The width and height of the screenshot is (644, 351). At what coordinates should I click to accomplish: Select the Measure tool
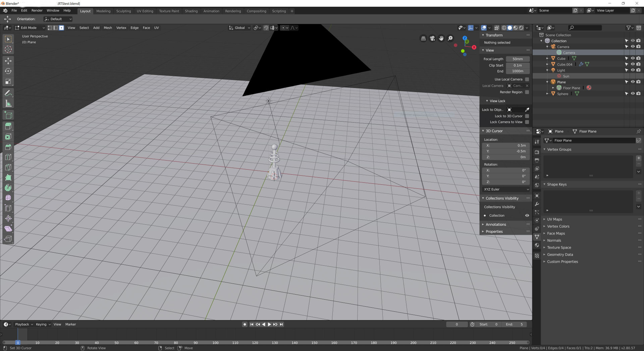coord(8,103)
